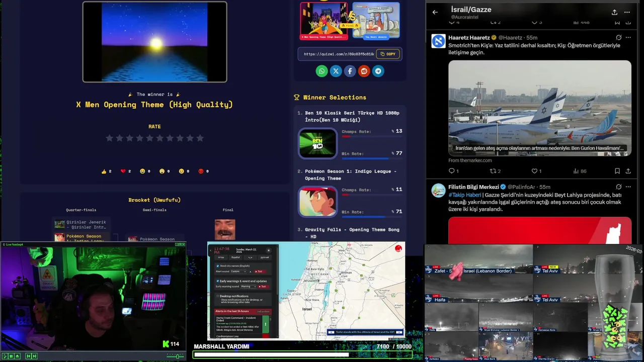Share the Haaretz post
Screen dimensions: 644x362
[x=628, y=171]
